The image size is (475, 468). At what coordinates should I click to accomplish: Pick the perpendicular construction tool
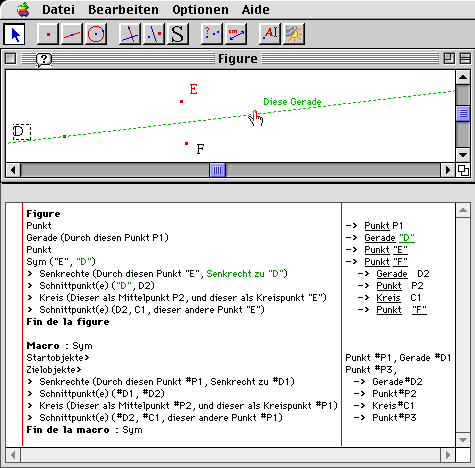[x=130, y=34]
